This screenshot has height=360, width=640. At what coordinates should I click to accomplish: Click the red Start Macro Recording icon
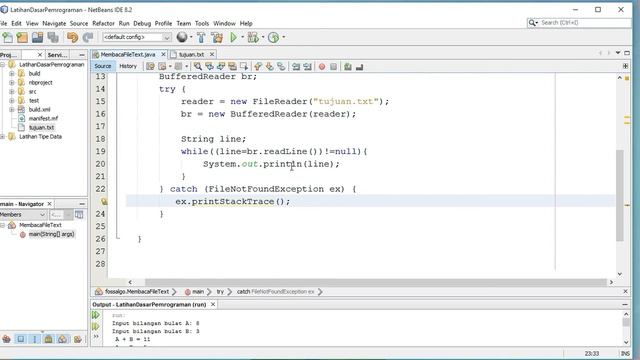(x=322, y=67)
